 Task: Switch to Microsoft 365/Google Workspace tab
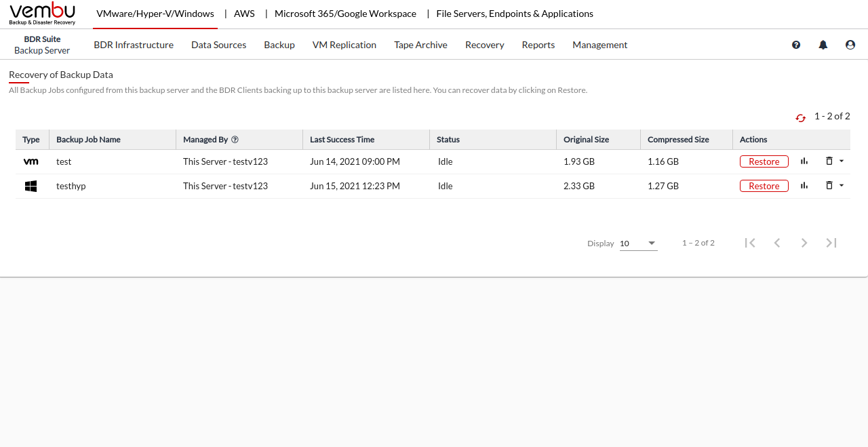pyautogui.click(x=345, y=14)
